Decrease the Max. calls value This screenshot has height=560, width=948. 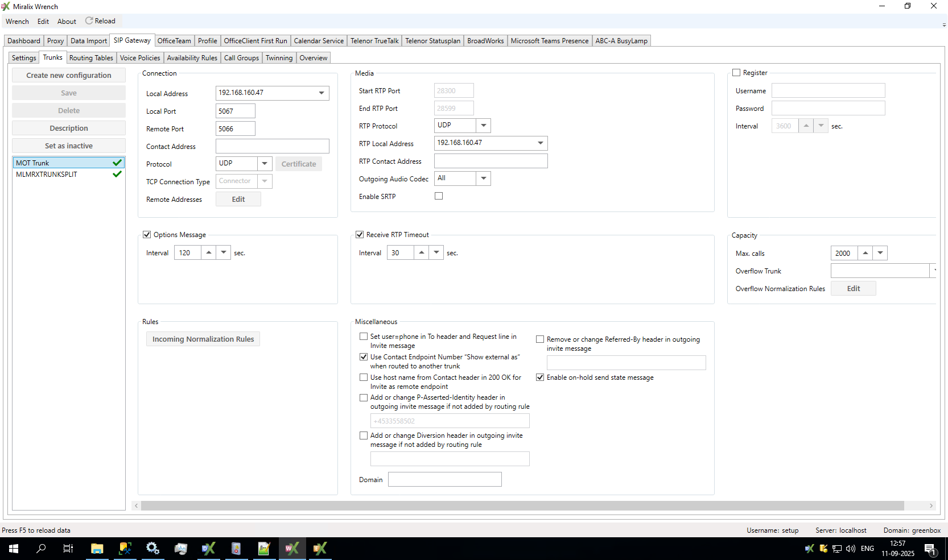point(880,253)
